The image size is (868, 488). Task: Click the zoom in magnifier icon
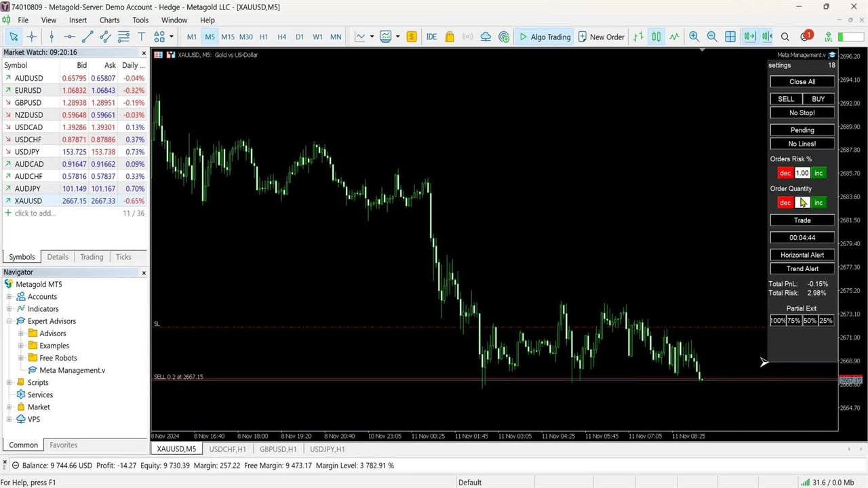pyautogui.click(x=694, y=37)
